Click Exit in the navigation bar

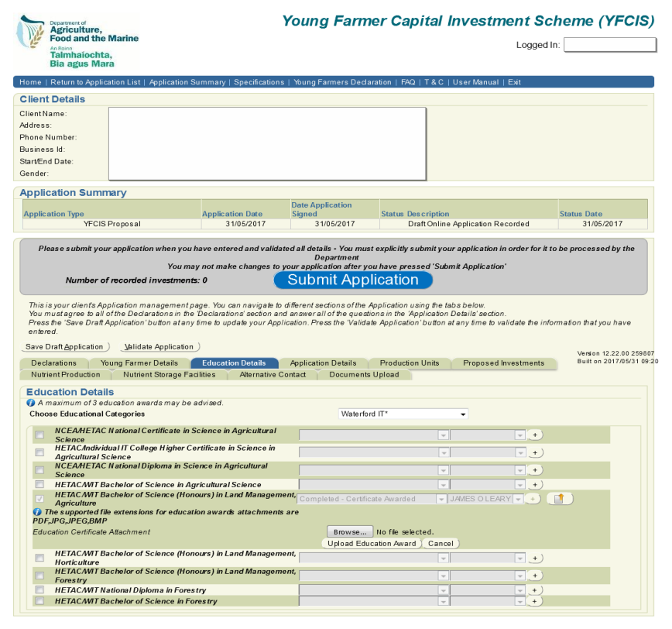coord(514,82)
